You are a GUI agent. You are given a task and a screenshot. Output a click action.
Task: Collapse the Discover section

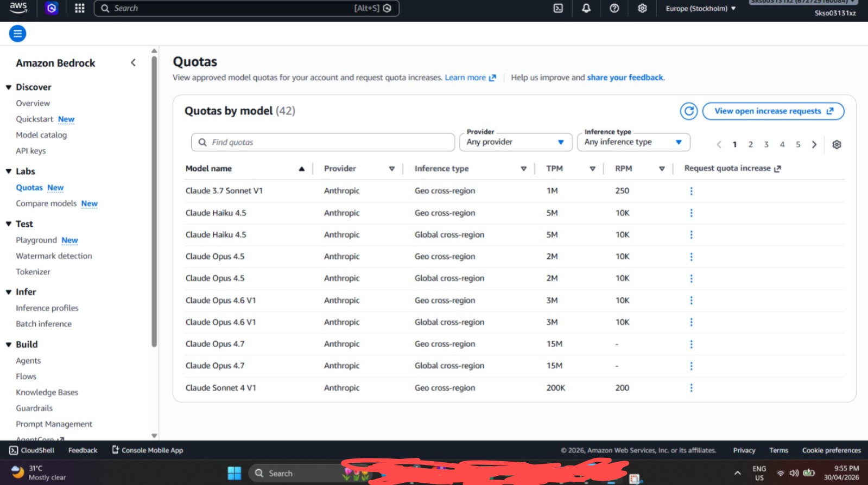pyautogui.click(x=9, y=87)
